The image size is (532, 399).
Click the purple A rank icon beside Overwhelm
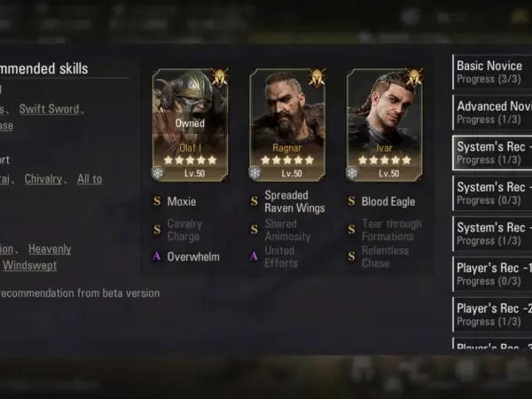(157, 256)
